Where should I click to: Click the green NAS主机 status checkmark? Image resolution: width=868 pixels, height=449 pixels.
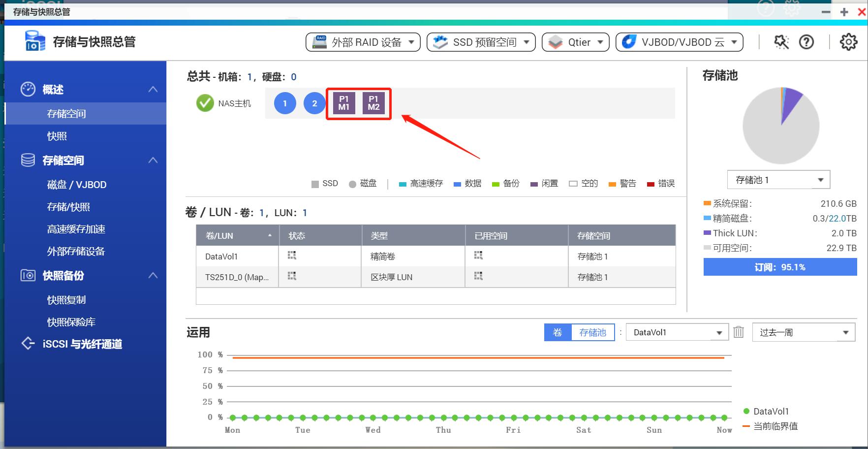[204, 103]
